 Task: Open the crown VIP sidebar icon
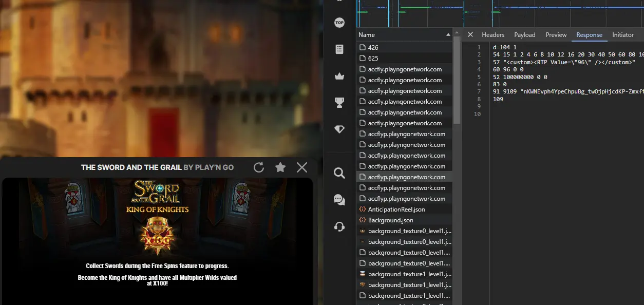pyautogui.click(x=339, y=76)
